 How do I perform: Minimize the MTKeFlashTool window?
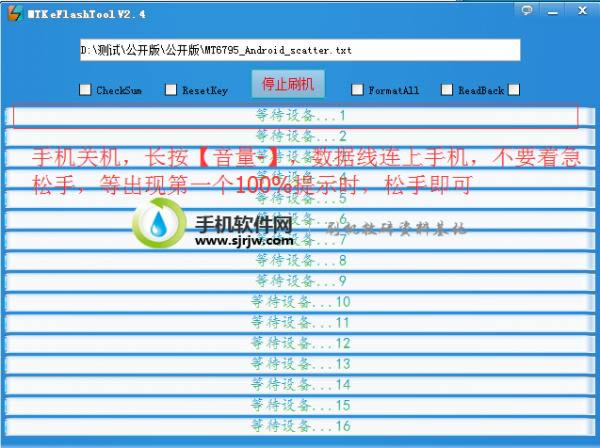(554, 9)
